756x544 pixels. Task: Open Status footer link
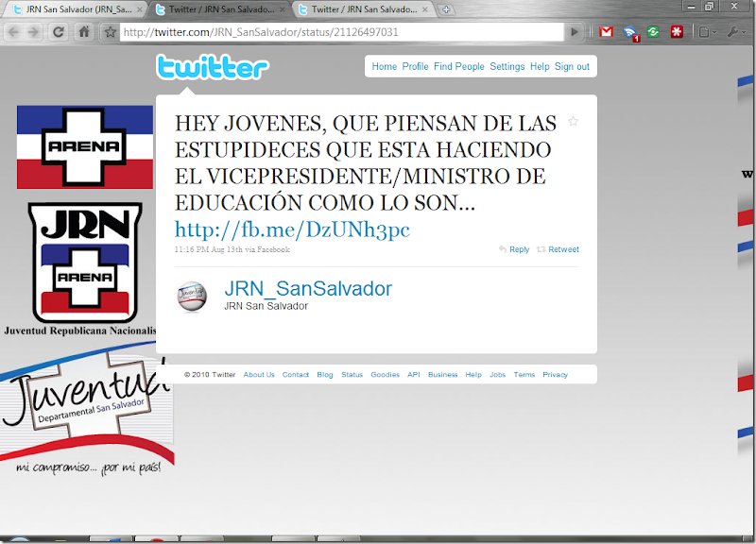(x=352, y=374)
